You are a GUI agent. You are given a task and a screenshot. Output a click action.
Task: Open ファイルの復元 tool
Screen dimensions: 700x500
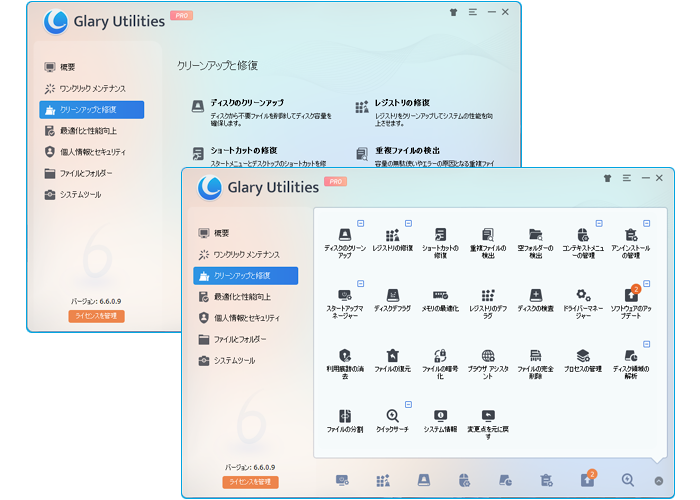(x=392, y=361)
